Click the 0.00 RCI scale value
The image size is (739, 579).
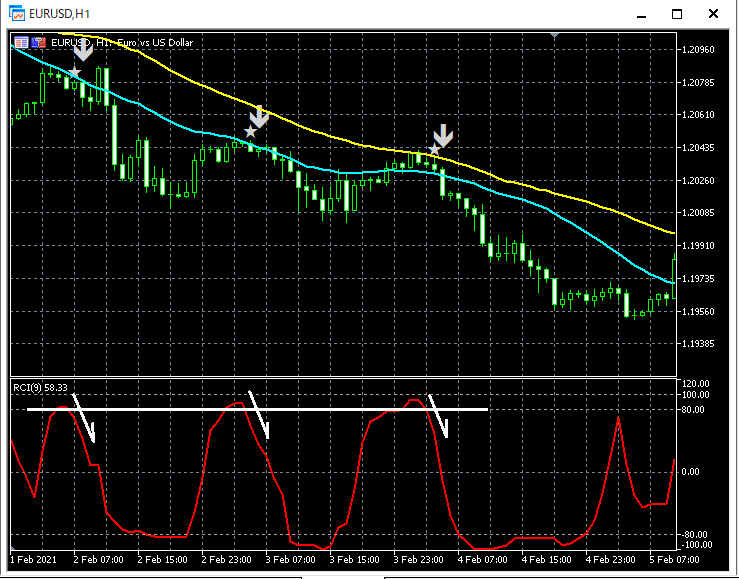[691, 472]
